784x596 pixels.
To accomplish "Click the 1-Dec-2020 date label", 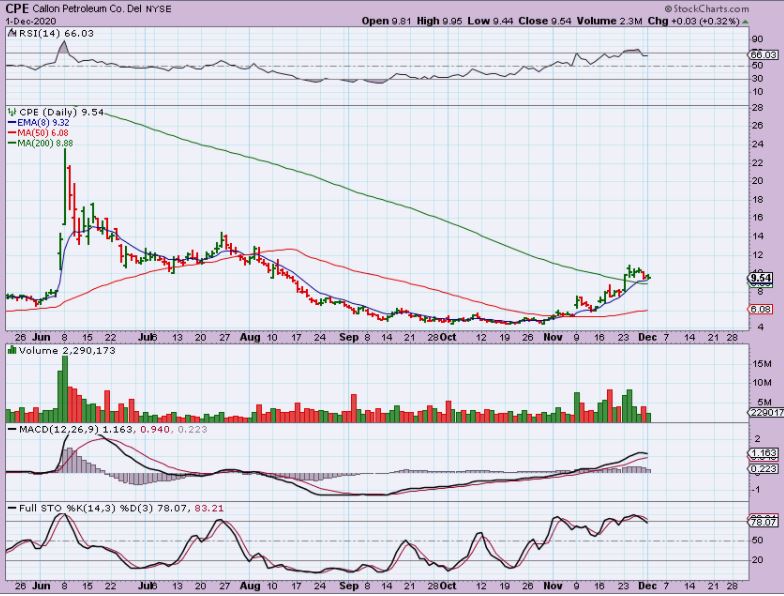I will point(31,22).
